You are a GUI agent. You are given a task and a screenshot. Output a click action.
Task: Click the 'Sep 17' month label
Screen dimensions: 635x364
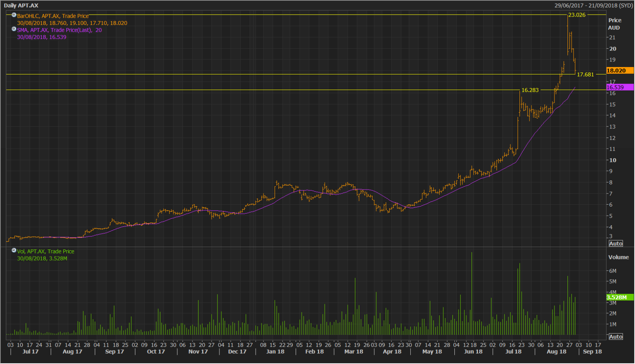tap(114, 352)
